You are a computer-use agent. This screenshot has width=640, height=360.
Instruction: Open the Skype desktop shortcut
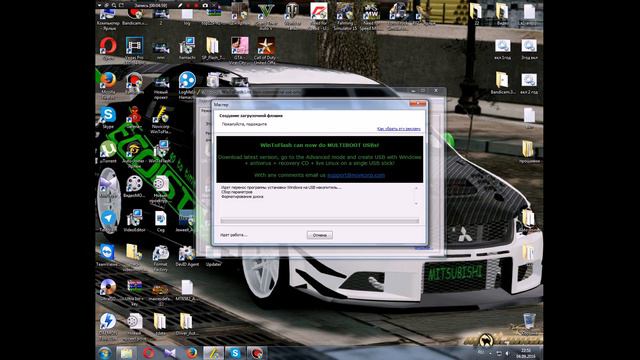(108, 118)
